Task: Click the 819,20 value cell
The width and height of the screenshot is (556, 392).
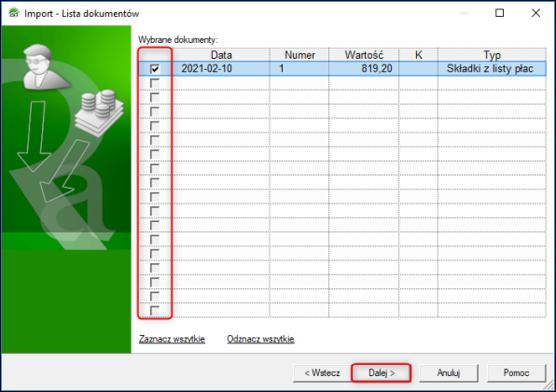Action: (x=364, y=68)
